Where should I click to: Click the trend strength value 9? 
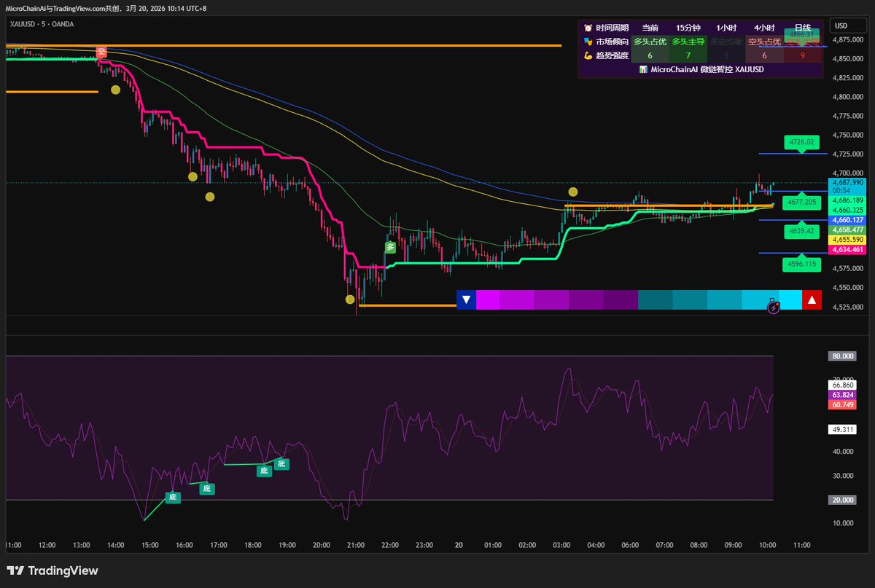pos(802,55)
